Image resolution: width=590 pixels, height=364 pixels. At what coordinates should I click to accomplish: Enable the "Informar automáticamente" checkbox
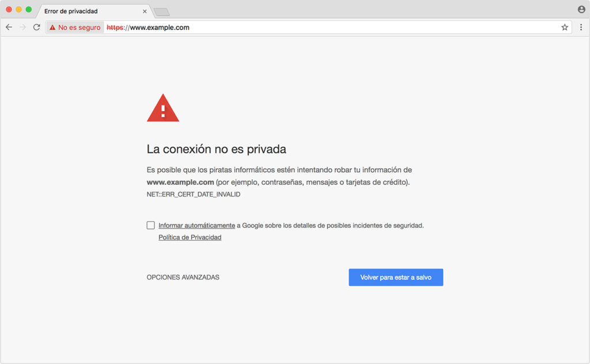click(151, 225)
